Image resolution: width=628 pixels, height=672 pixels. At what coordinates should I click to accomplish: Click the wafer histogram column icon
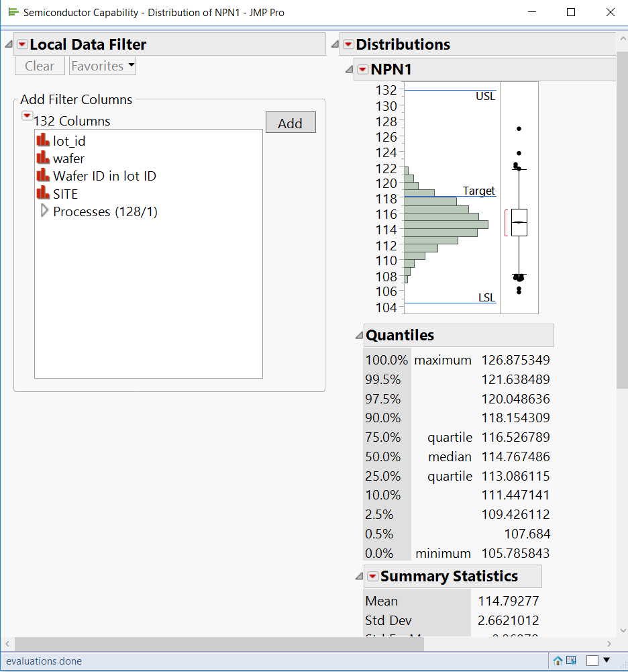42,158
